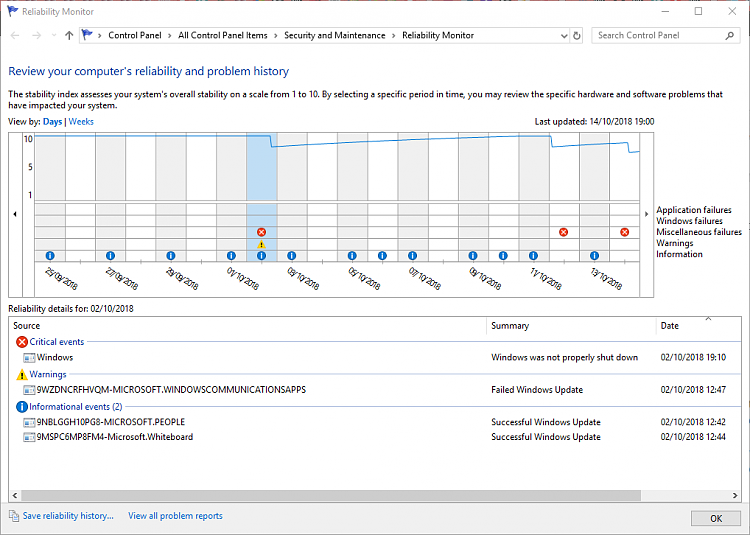Select information icon for 13/10/2018

coord(595,256)
